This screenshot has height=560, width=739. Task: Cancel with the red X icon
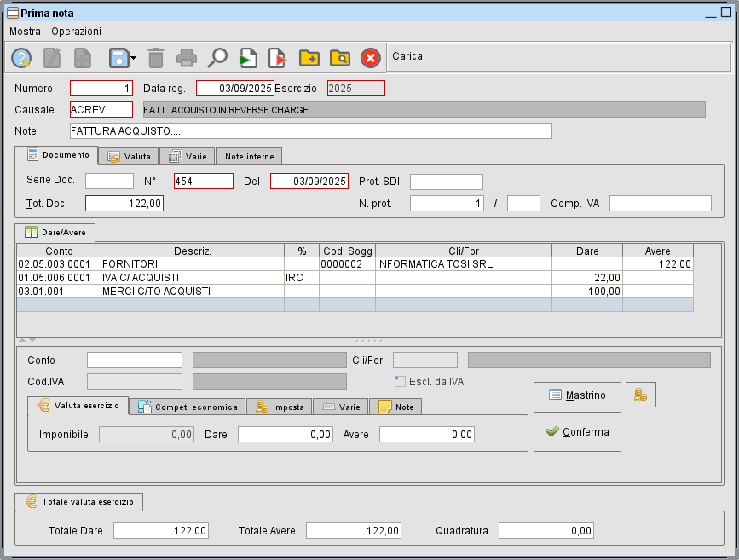tap(368, 58)
